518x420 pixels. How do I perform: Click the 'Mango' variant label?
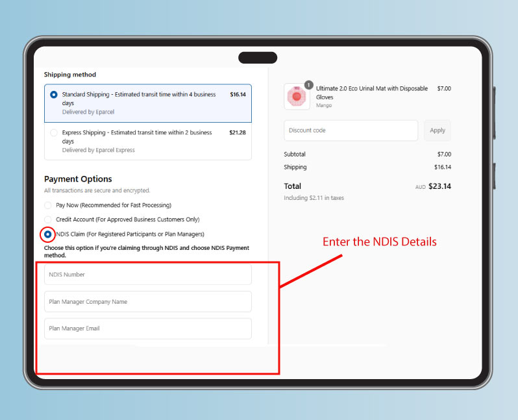coord(324,105)
